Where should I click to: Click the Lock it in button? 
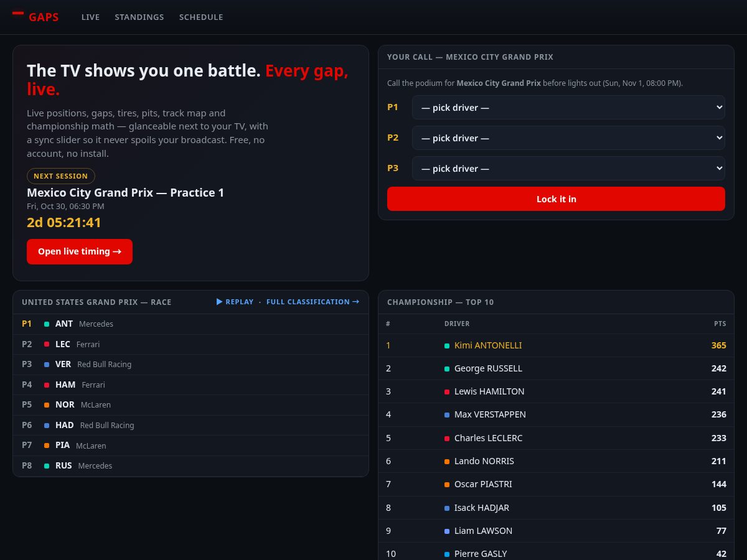click(x=556, y=199)
